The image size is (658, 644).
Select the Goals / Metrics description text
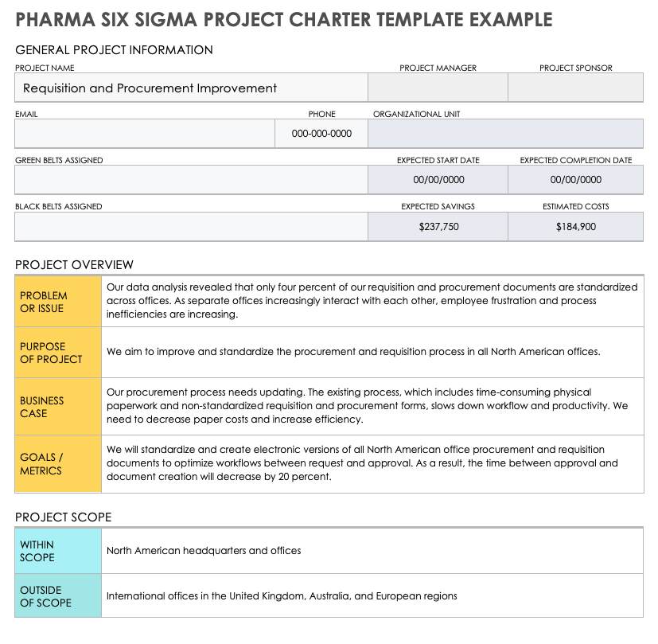[362, 463]
